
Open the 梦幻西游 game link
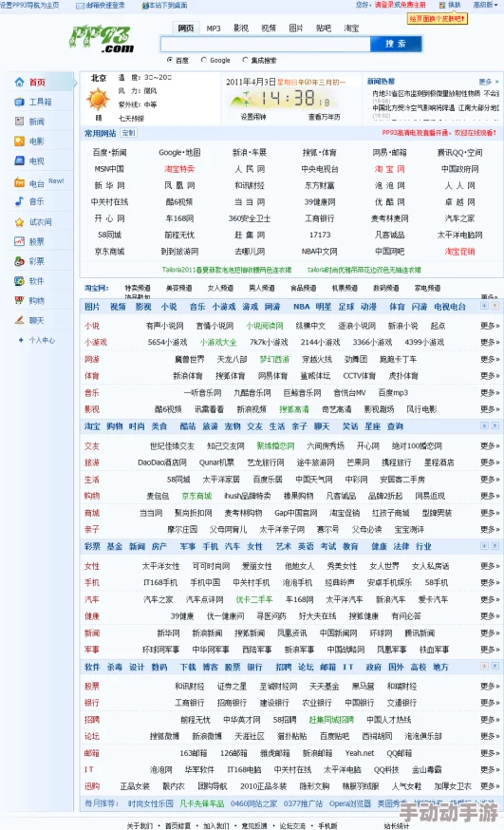274,359
